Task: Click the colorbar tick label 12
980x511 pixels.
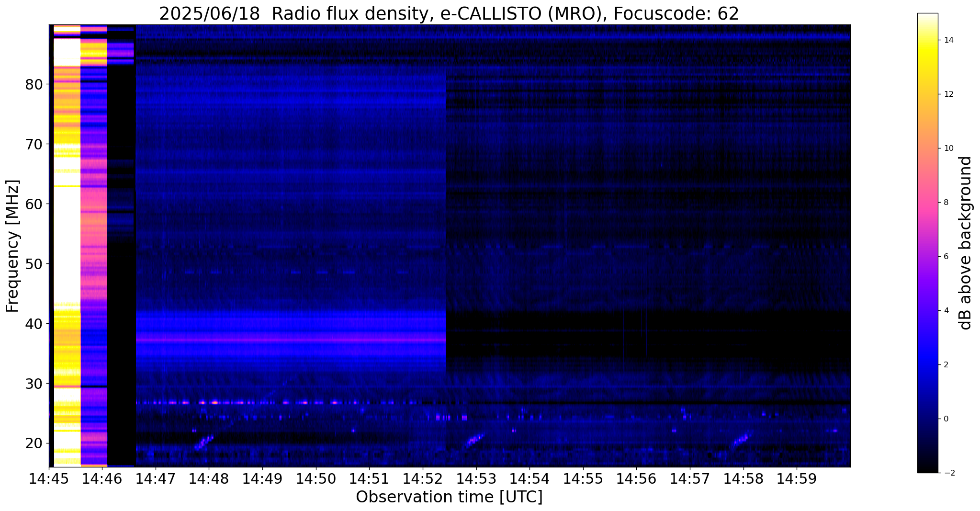Action: click(948, 94)
